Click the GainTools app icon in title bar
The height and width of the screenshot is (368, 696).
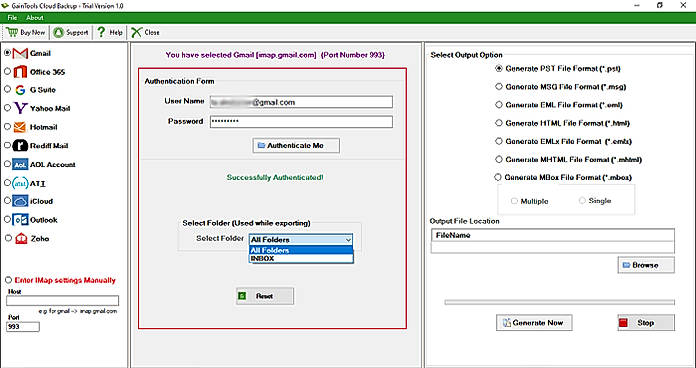[5, 6]
